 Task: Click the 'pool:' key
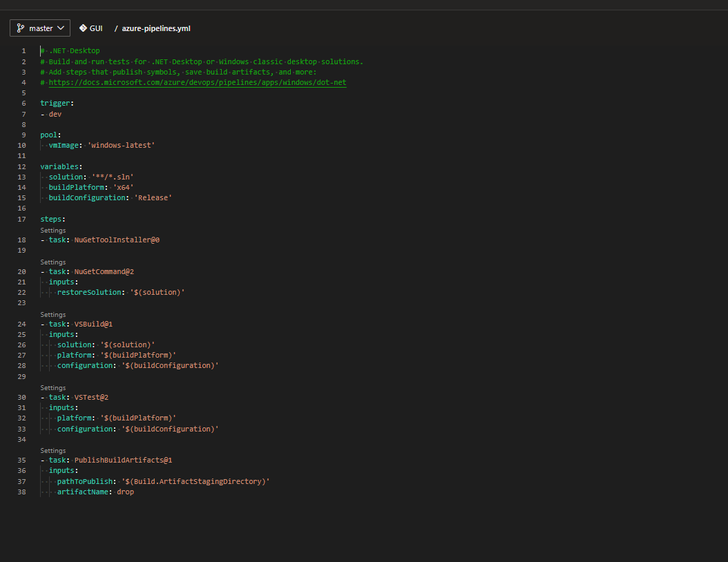coord(50,135)
